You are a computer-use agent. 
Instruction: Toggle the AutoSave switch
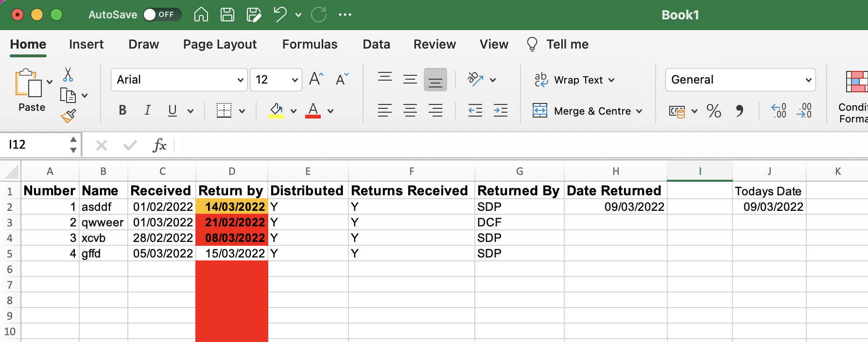[162, 15]
